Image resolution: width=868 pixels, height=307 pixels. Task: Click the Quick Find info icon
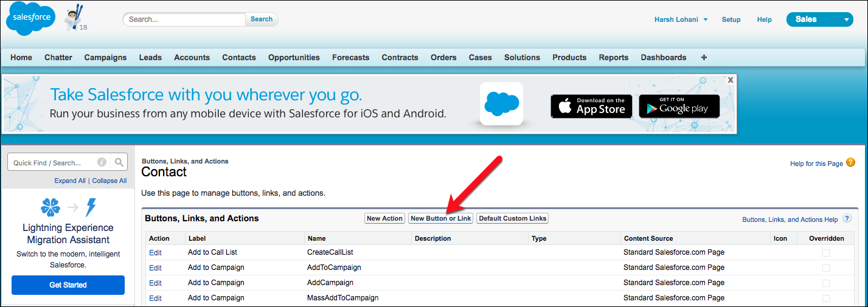pyautogui.click(x=102, y=162)
